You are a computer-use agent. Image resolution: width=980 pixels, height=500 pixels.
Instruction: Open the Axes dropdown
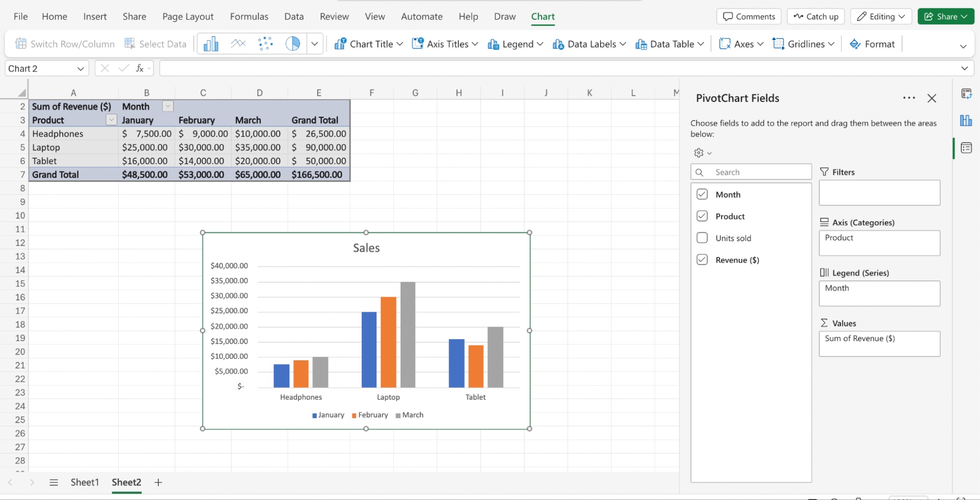(741, 44)
